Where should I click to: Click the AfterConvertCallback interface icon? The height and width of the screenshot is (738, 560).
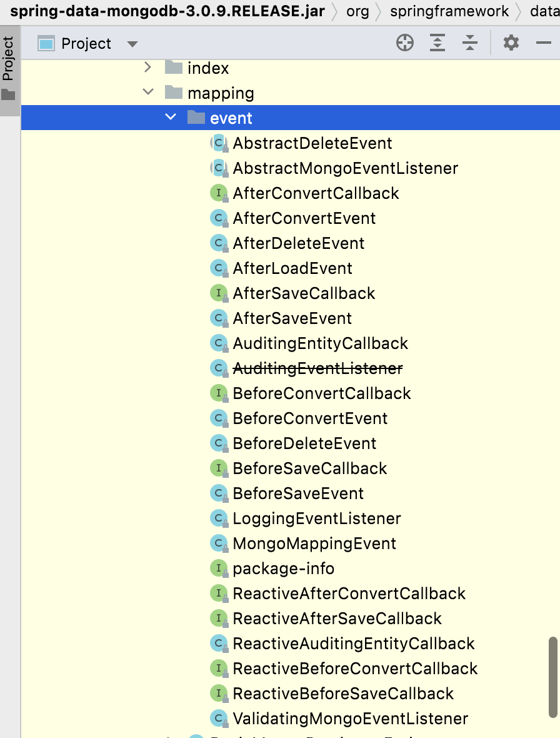click(x=219, y=193)
